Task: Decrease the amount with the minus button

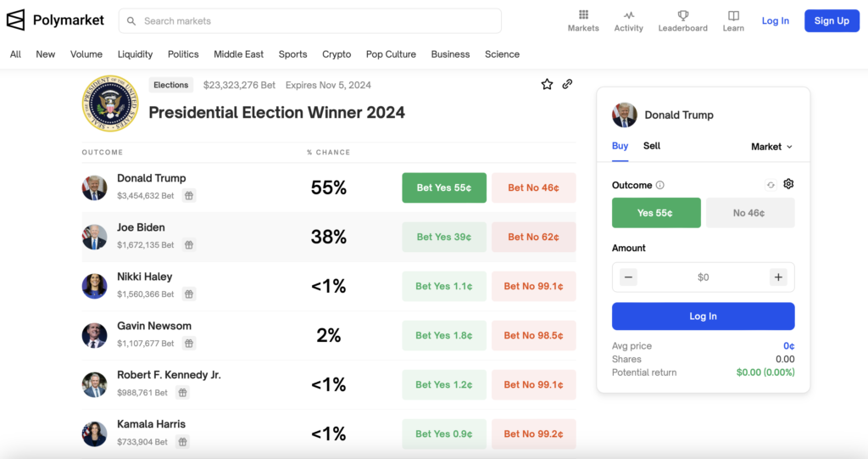Action: click(628, 277)
